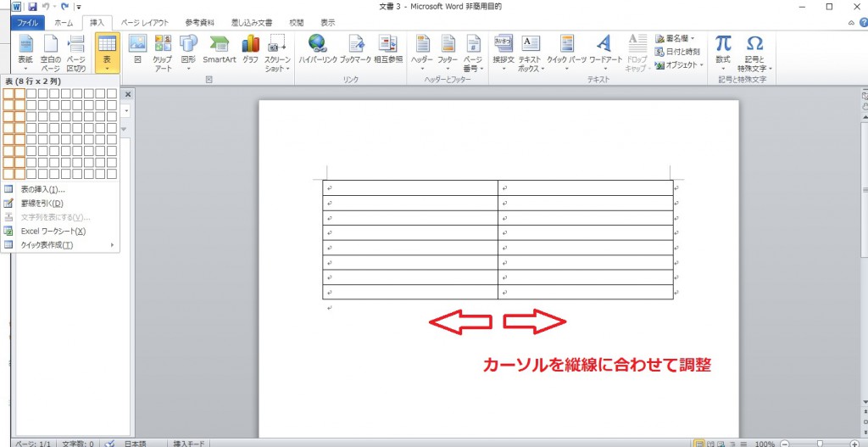Collapse the ribbon with caret button
The height and width of the screenshot is (447, 868).
click(851, 23)
